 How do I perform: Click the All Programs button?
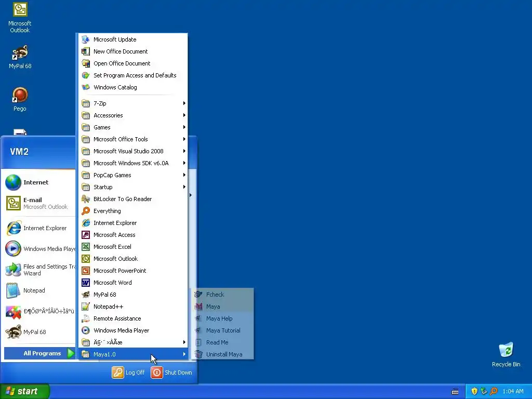[x=39, y=353]
